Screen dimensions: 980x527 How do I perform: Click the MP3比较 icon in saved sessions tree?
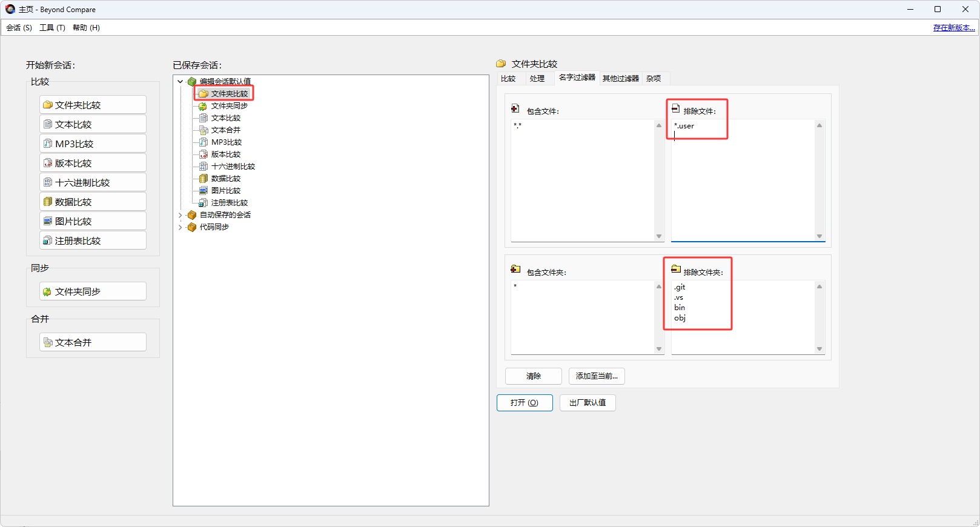(x=204, y=142)
